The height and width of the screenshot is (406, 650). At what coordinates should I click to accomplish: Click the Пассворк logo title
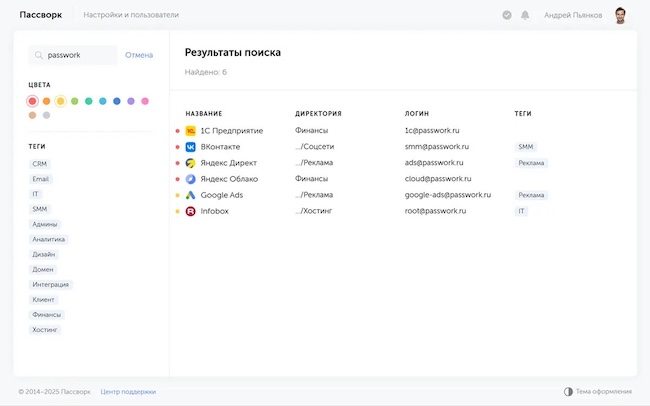click(x=41, y=15)
